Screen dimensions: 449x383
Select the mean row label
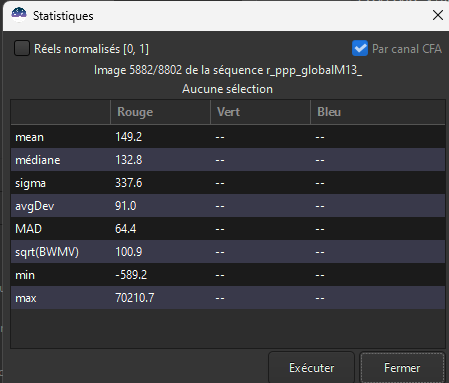point(29,137)
